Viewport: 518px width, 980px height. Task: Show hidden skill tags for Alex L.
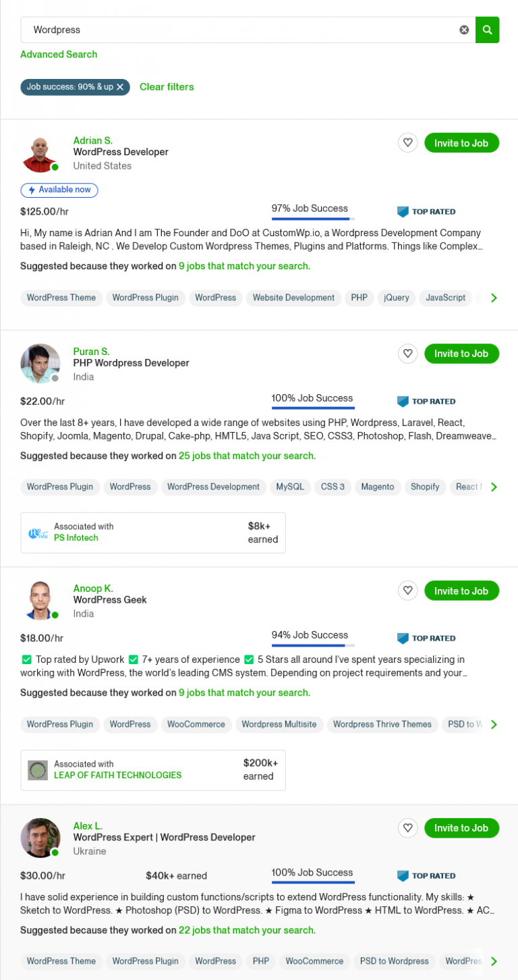494,960
